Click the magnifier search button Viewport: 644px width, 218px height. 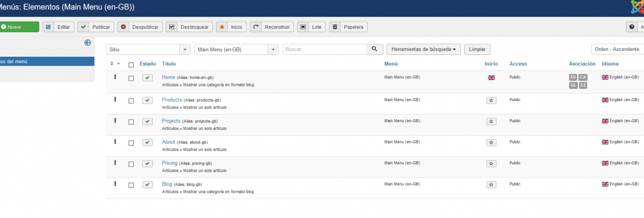pyautogui.click(x=375, y=49)
